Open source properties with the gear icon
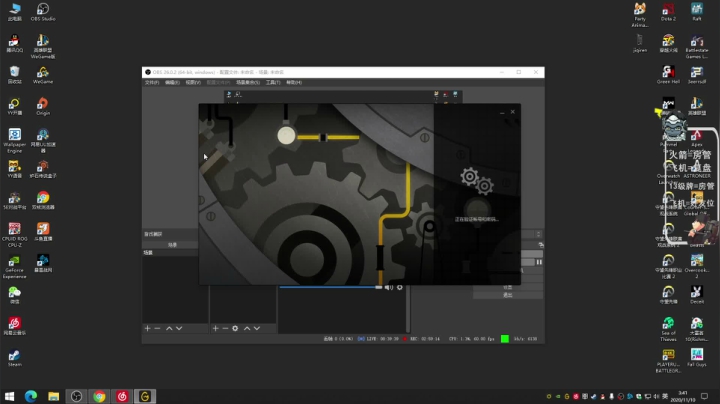This screenshot has height=404, width=720. point(235,328)
